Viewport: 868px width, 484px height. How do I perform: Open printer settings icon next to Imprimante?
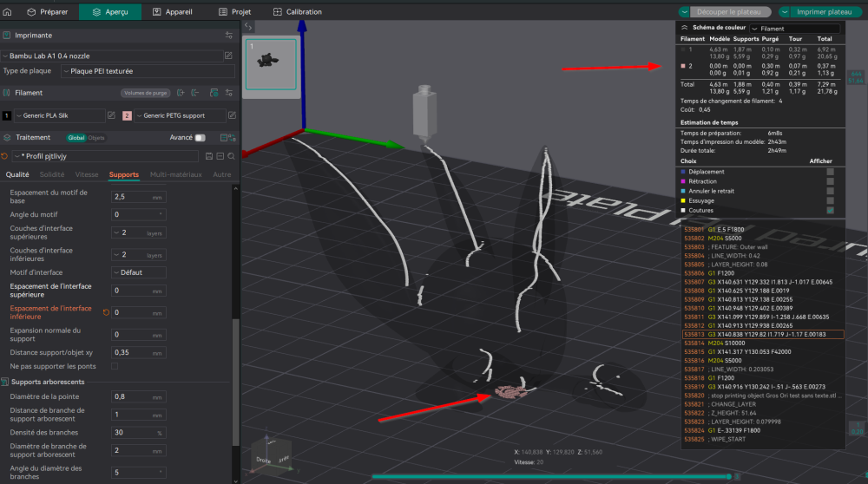(x=228, y=35)
